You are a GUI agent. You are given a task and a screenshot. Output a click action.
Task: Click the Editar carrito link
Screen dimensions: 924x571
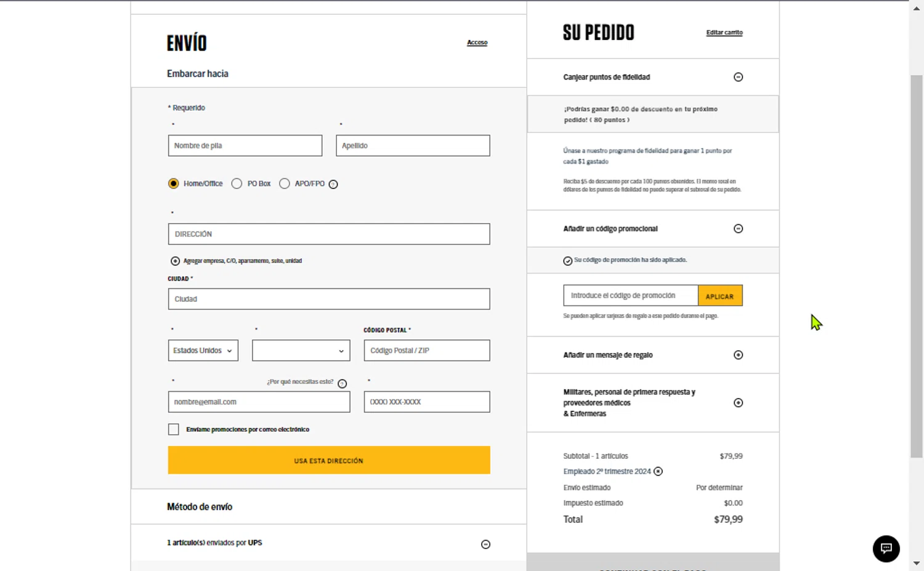click(724, 33)
